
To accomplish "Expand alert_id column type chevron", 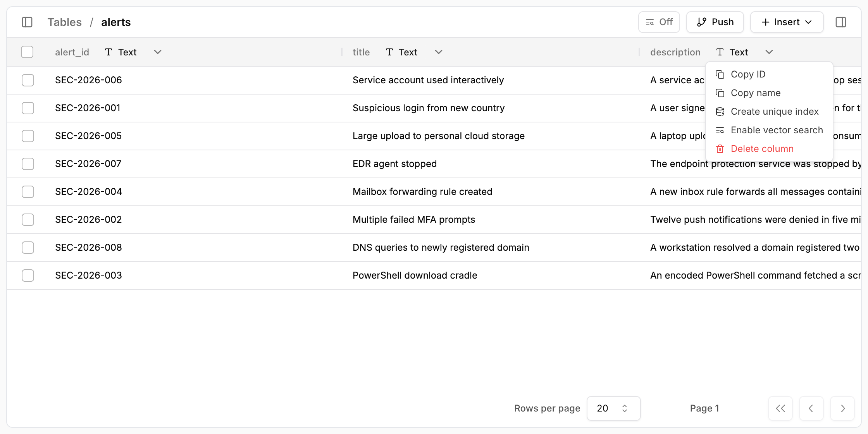I will point(158,52).
